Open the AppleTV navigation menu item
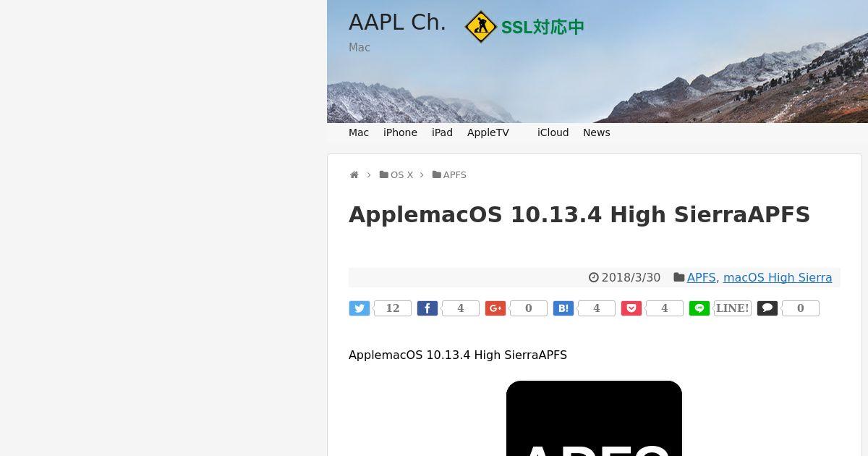Screen dimensions: 868x456 coord(488,132)
